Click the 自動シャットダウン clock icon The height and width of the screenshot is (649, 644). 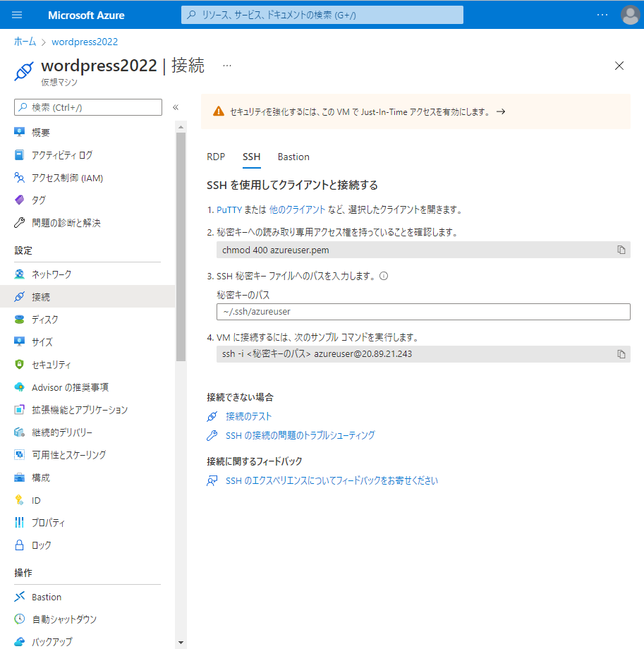click(19, 619)
